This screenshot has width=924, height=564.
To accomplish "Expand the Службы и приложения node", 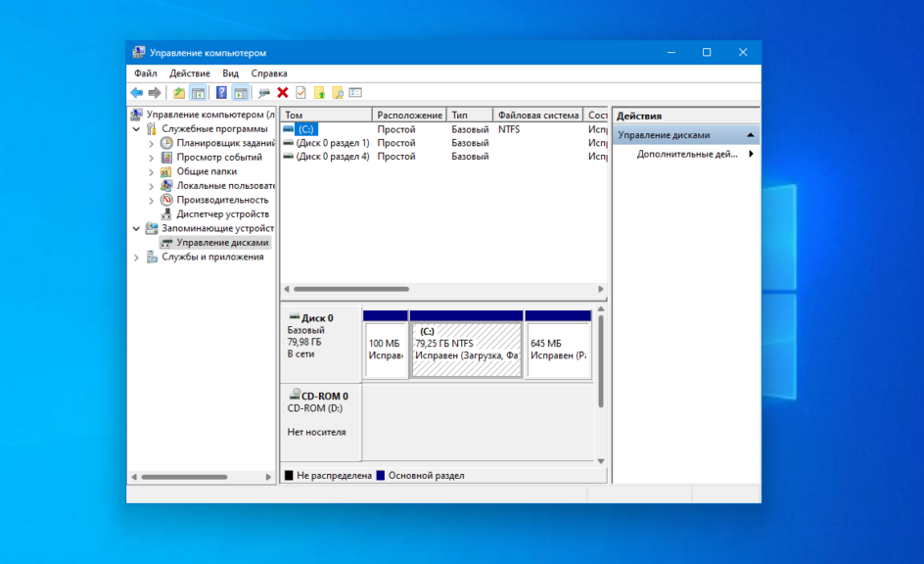I will [137, 257].
